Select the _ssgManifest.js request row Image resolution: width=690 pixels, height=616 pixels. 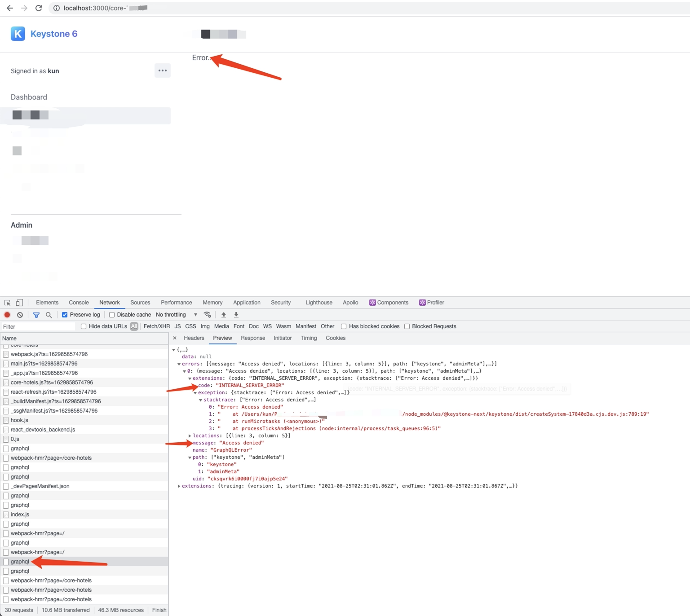[84, 411]
